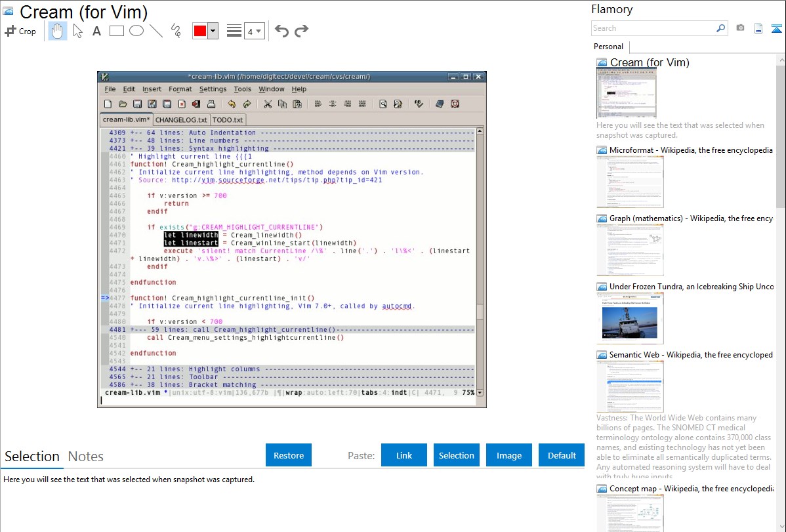This screenshot has width=786, height=532.
Task: Click the book icon in Cream toolbar
Action: pos(440,104)
